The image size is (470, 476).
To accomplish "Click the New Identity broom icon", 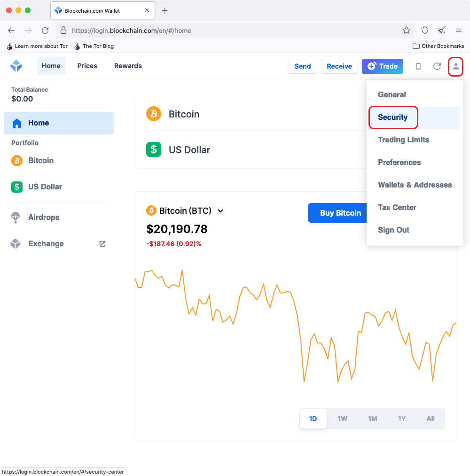I will (442, 30).
